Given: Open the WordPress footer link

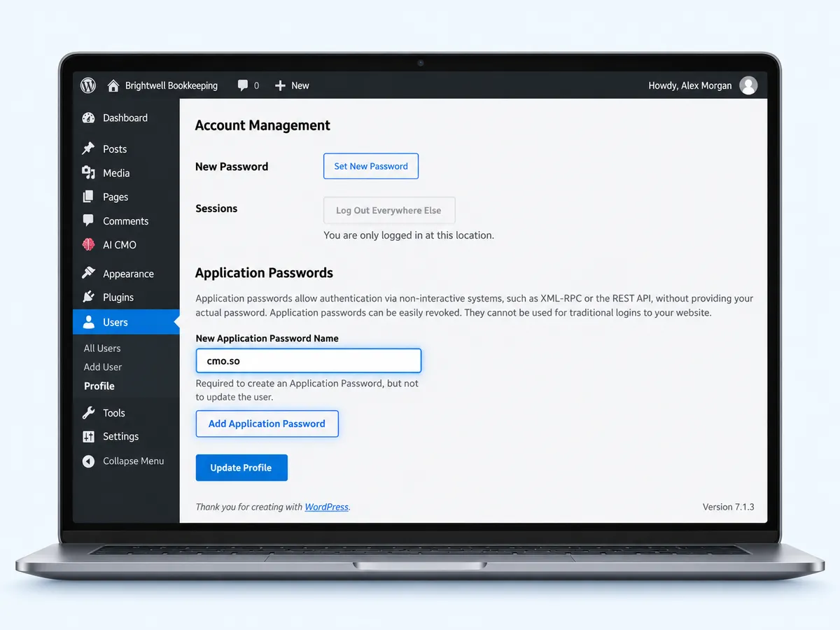Looking at the screenshot, I should (x=327, y=507).
